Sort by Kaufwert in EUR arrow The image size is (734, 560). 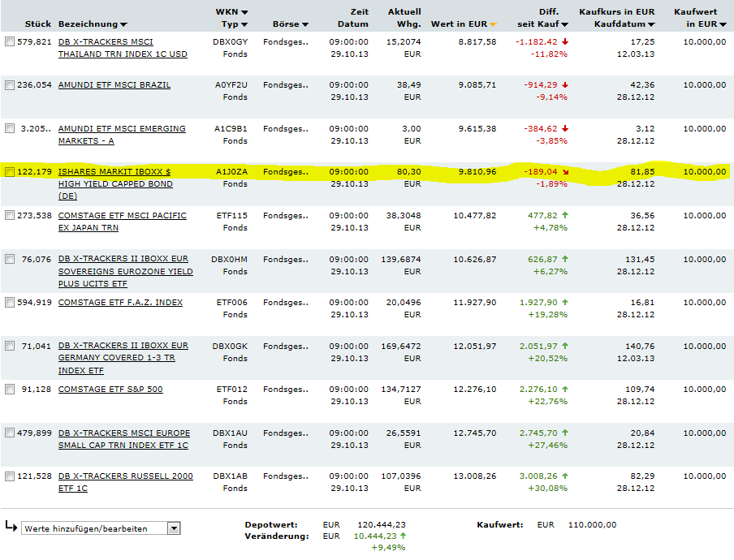point(723,25)
